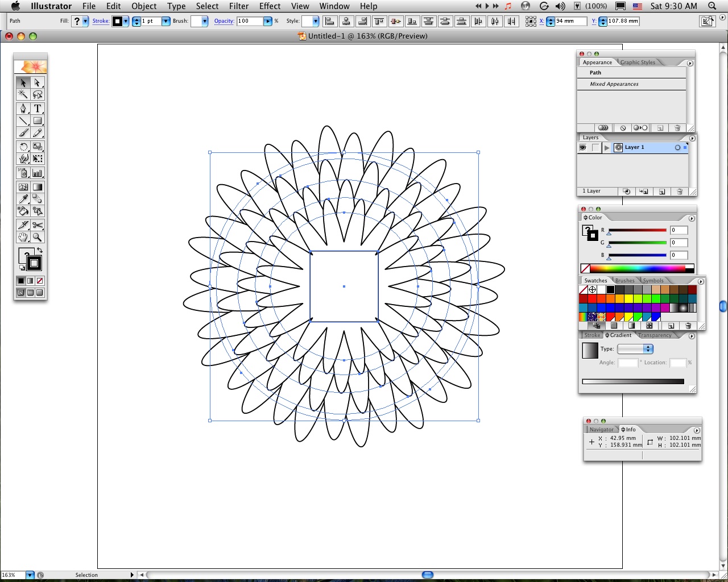Select the Type tool
The image size is (728, 582).
pyautogui.click(x=38, y=109)
